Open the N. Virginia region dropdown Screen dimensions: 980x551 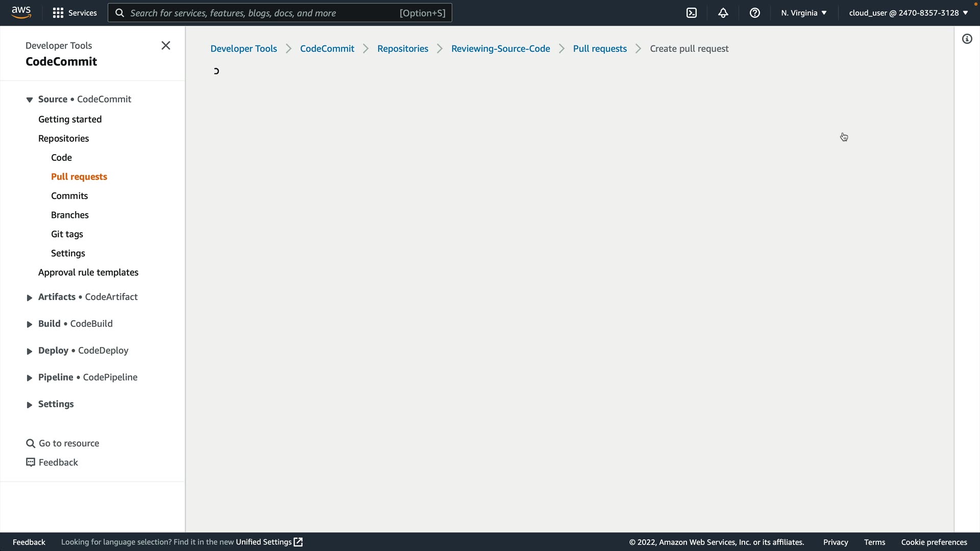[x=803, y=13]
